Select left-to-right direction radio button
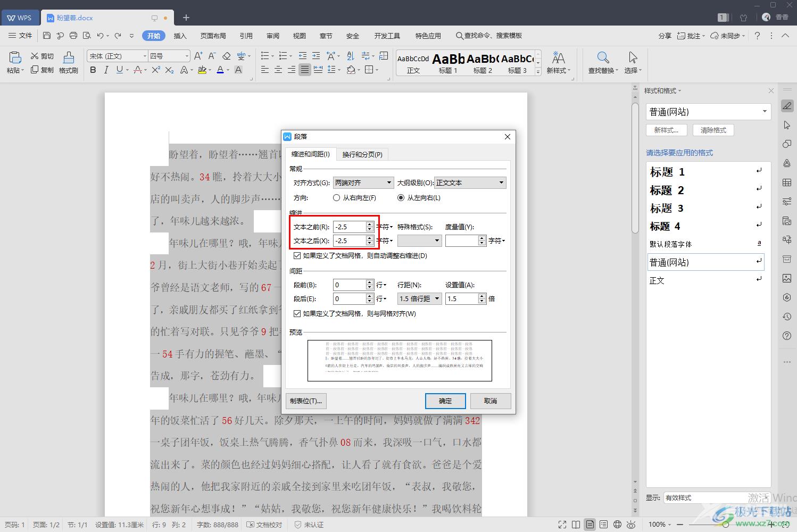The height and width of the screenshot is (532, 797). (x=401, y=198)
